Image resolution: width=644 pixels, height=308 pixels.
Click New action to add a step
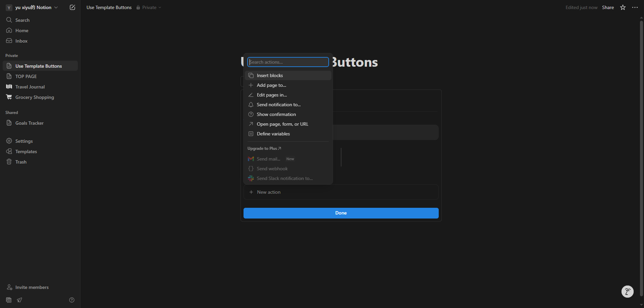point(341,192)
